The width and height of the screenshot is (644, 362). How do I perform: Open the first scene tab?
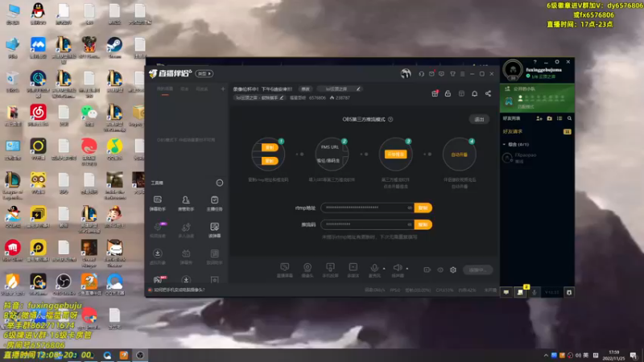tap(165, 89)
